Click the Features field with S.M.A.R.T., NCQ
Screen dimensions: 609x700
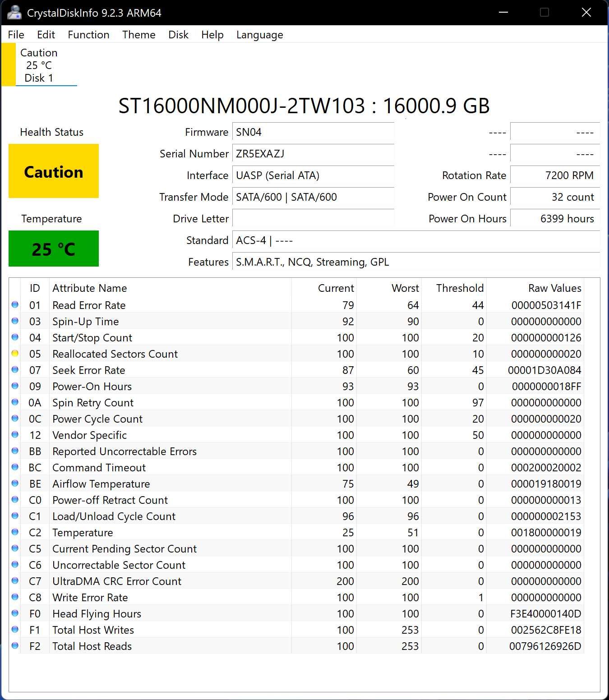416,262
